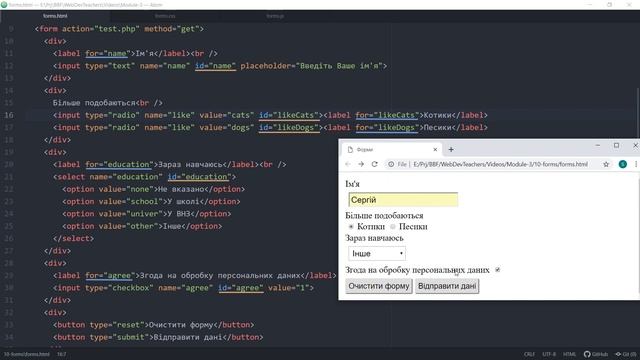Click for="education" attribute in the code
Image resolution: width=640 pixels, height=360 pixels.
(119, 164)
